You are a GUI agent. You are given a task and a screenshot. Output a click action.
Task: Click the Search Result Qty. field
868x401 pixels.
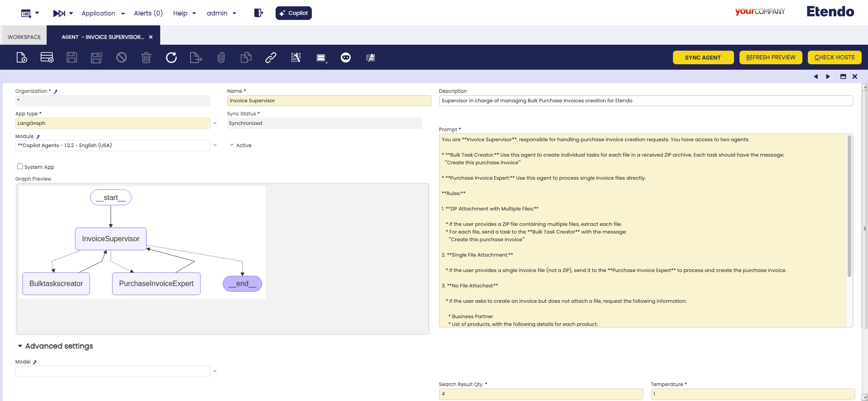click(541, 394)
